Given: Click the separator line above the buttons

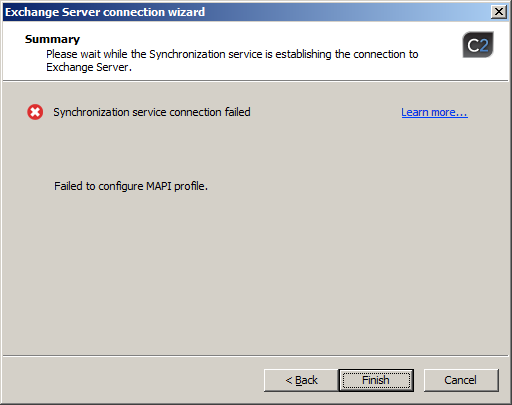Looking at the screenshot, I should 256,356.
